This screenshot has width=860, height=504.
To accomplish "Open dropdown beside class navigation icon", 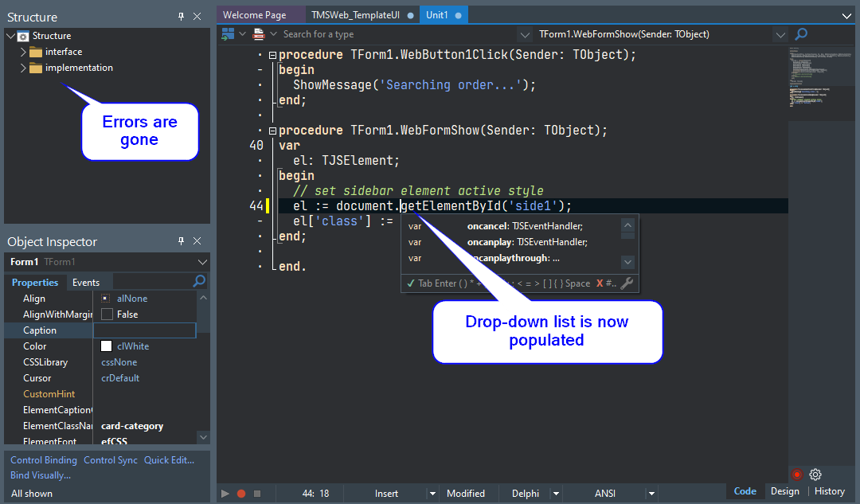I will (x=242, y=34).
